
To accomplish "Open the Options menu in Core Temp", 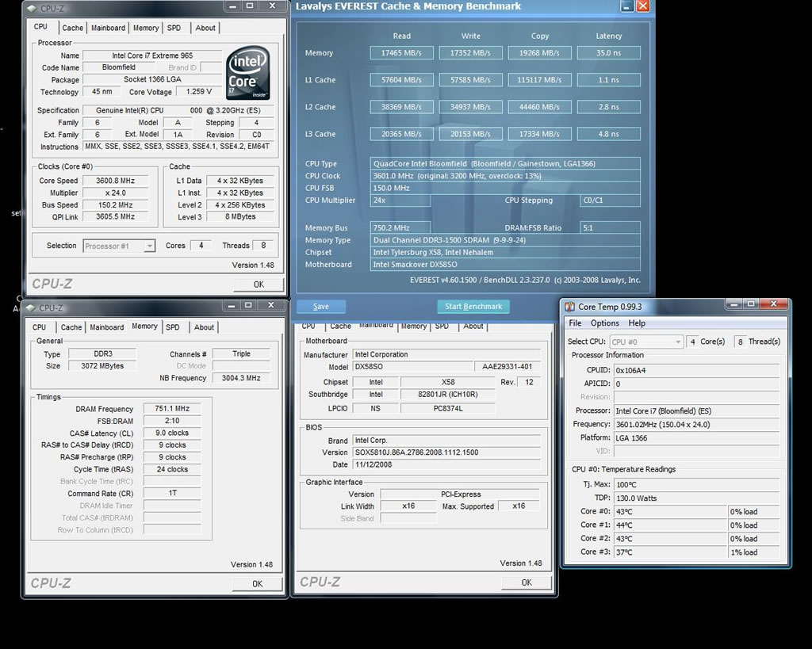I will [x=604, y=323].
